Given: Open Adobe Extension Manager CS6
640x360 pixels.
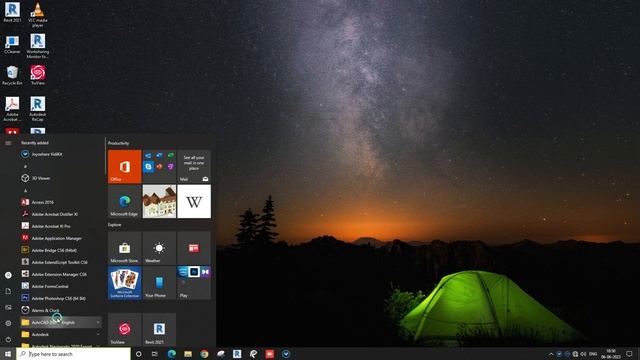Looking at the screenshot, I should tap(60, 274).
